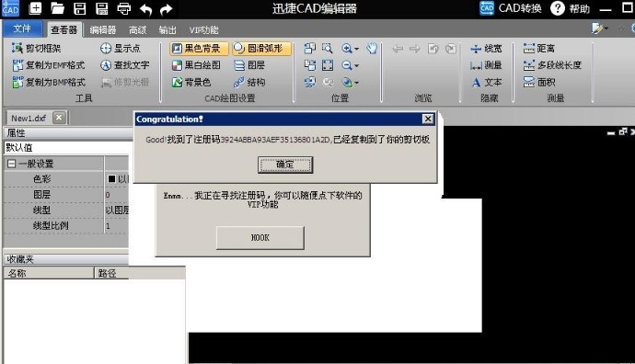Click the fit to window icon
Image resolution: width=635 pixels, height=364 pixels.
click(x=328, y=65)
